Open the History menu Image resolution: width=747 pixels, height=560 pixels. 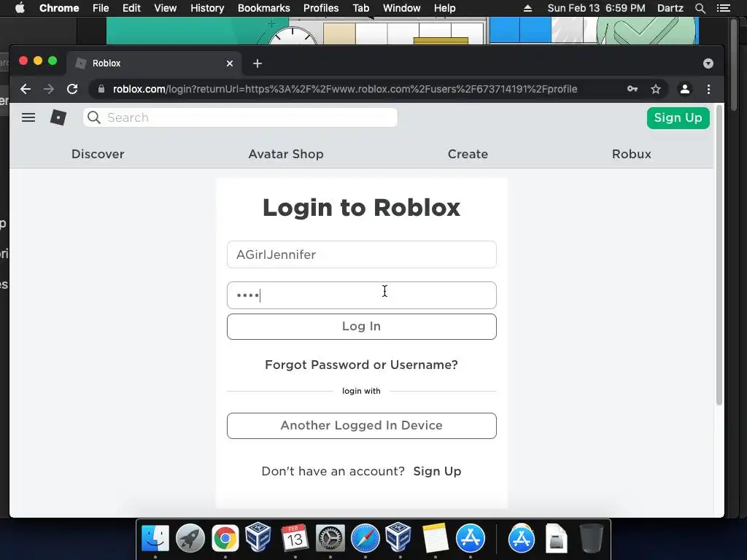pyautogui.click(x=206, y=8)
